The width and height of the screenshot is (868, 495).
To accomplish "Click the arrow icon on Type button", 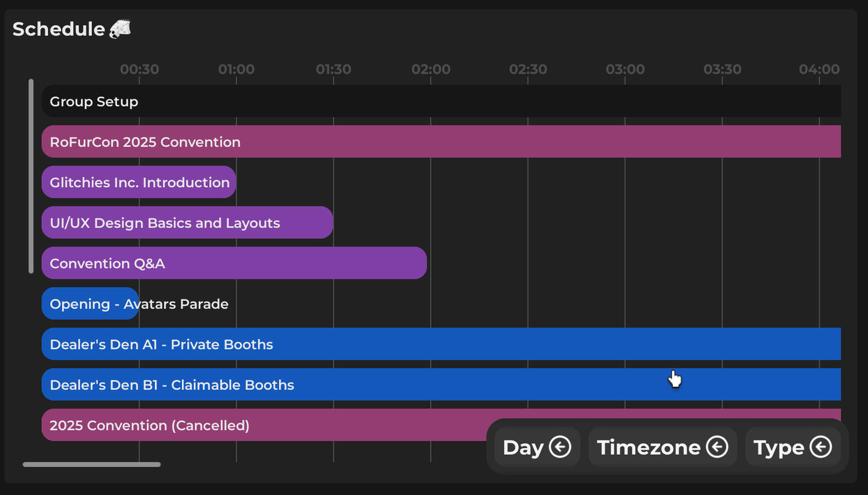I will point(820,447).
